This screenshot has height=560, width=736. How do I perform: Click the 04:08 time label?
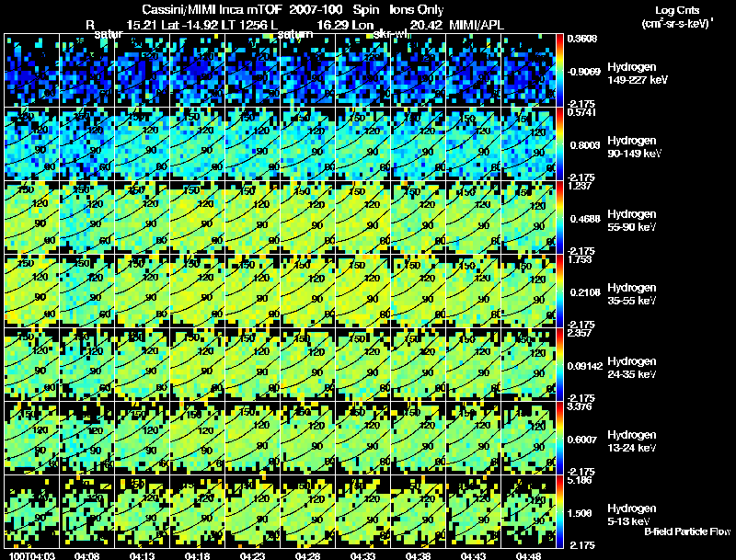86,555
